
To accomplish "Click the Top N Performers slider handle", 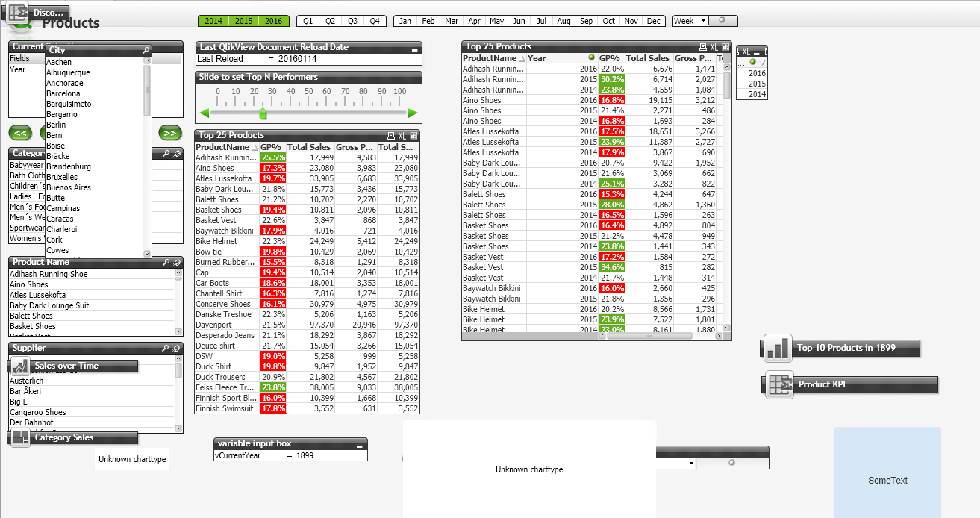I will click(x=263, y=115).
